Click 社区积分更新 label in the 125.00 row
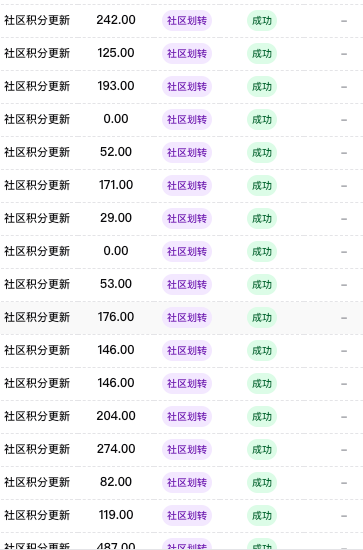Image resolution: width=363 pixels, height=550 pixels. tap(37, 53)
